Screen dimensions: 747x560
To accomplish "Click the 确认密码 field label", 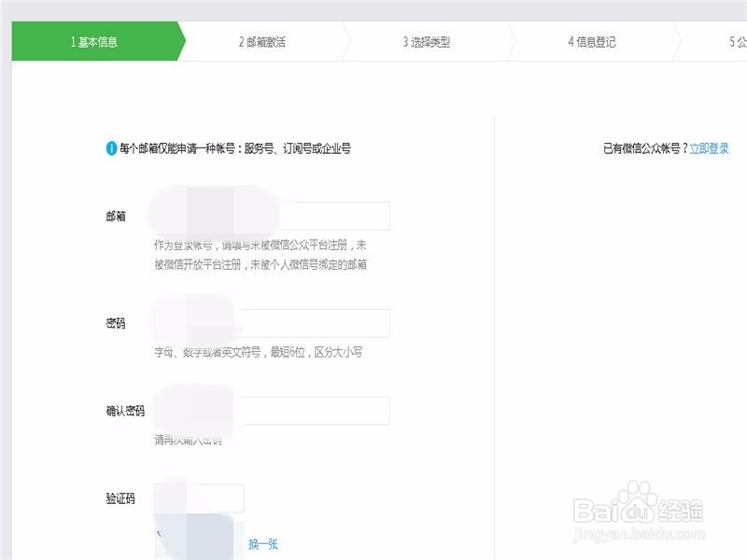I will coord(125,411).
